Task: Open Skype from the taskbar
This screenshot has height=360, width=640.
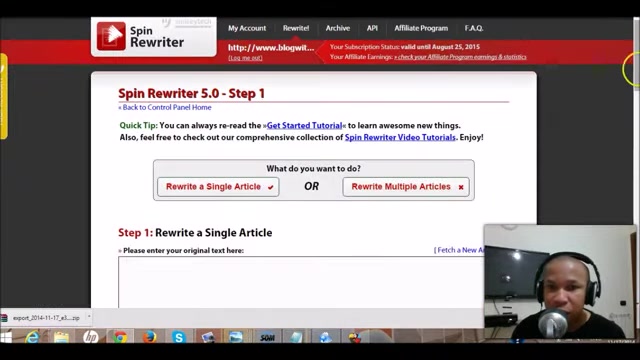Action: (x=179, y=337)
